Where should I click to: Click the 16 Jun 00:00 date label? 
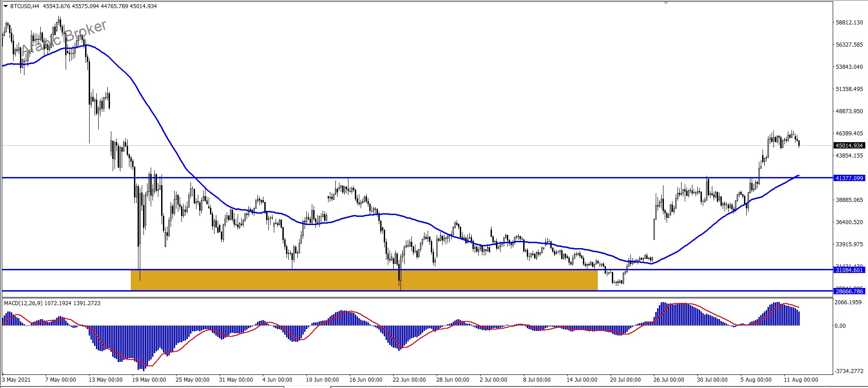(x=366, y=380)
